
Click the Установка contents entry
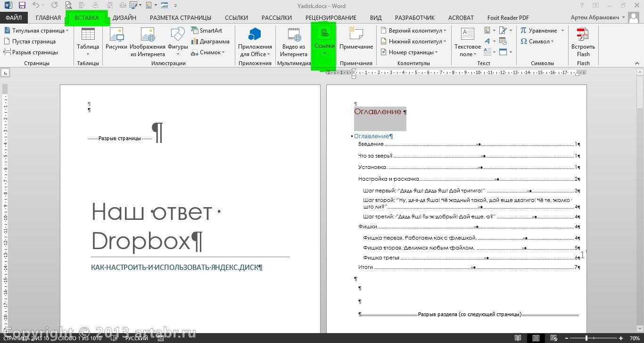[x=469, y=167]
